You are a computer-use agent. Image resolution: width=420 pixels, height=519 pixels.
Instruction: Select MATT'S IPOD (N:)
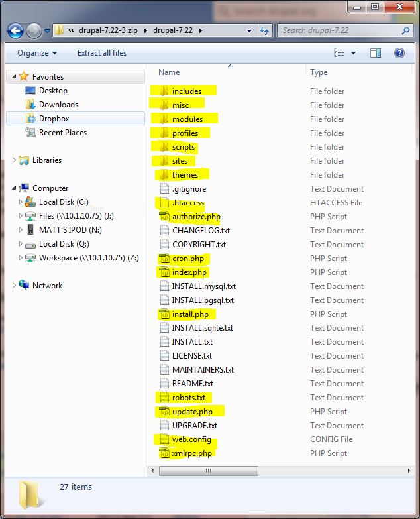click(70, 230)
